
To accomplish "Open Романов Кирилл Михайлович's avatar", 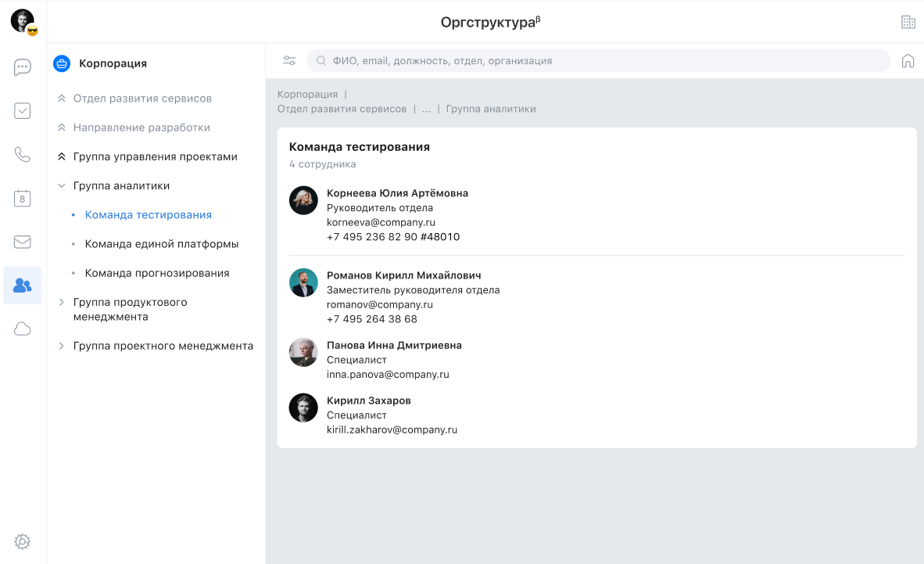I will pos(303,282).
